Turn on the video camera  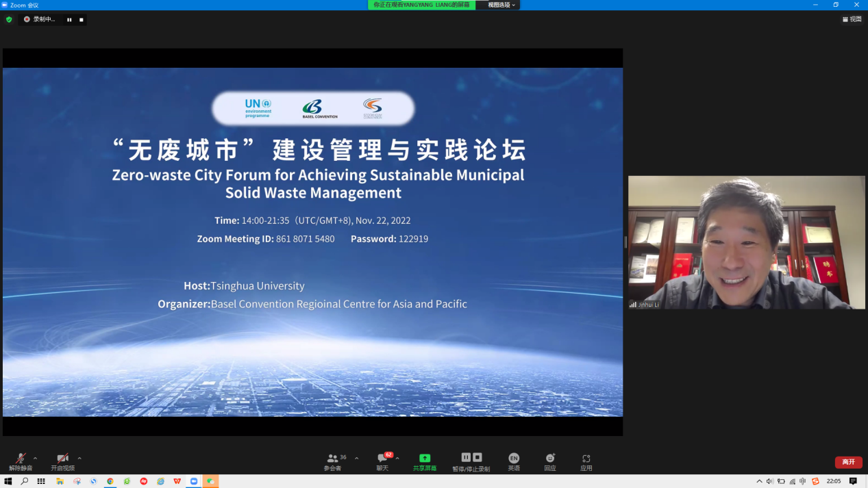(62, 461)
